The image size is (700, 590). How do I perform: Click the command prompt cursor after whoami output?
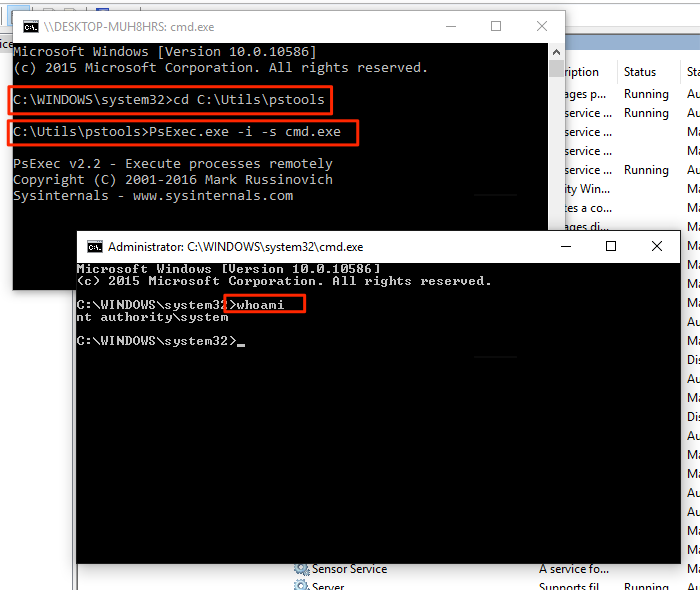(241, 342)
